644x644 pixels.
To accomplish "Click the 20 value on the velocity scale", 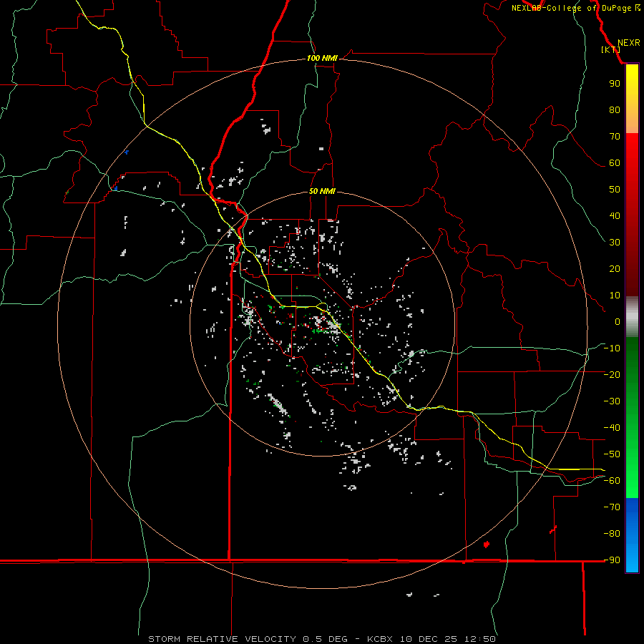I will (x=615, y=268).
